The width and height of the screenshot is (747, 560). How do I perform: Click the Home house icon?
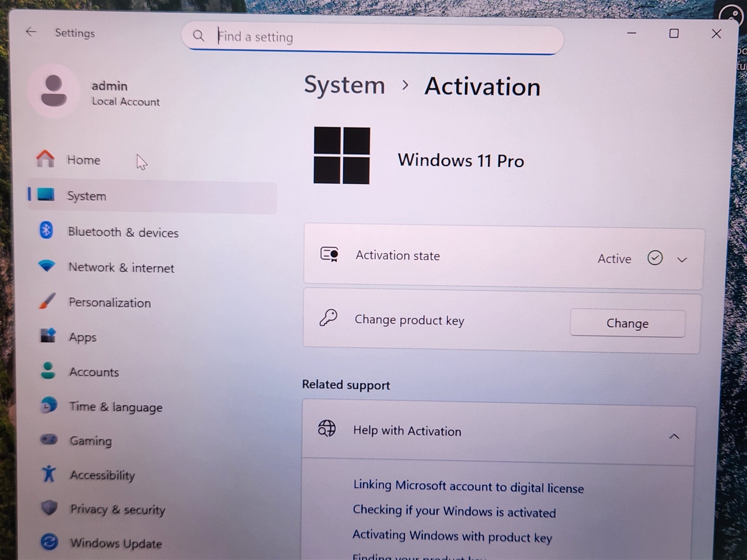[x=45, y=159]
